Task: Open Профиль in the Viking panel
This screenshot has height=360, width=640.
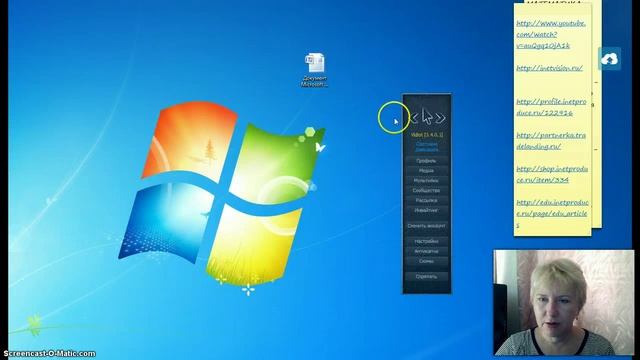Action: point(427,161)
